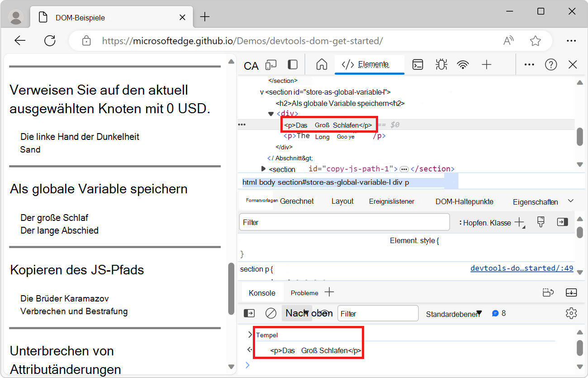This screenshot has width=588, height=378.
Task: Open the device emulation toggle icon
Action: pyautogui.click(x=270, y=65)
